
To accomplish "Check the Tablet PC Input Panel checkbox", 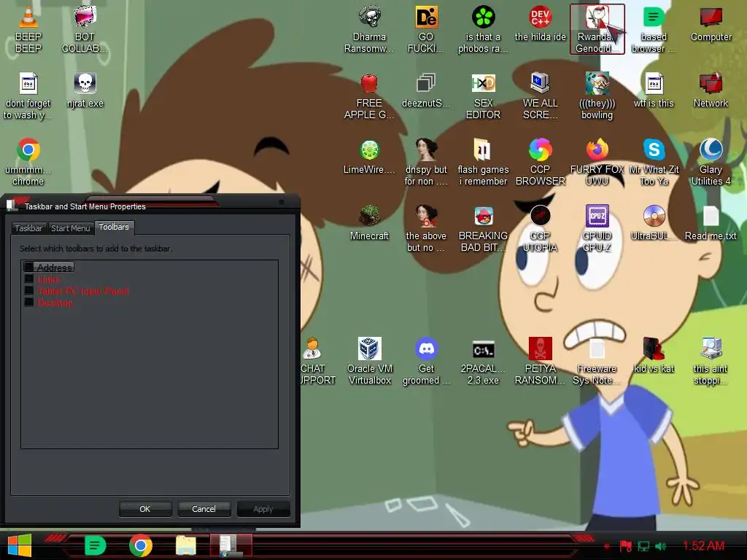I will 28,290.
